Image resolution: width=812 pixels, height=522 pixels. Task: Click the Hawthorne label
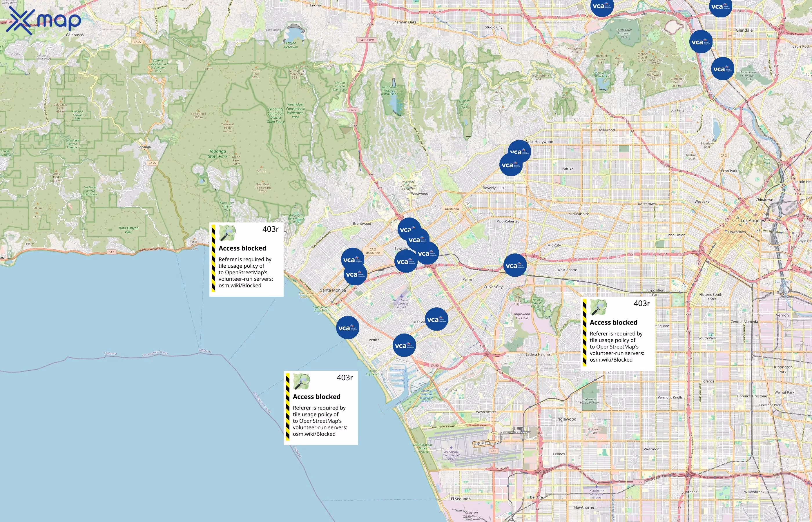584,507
